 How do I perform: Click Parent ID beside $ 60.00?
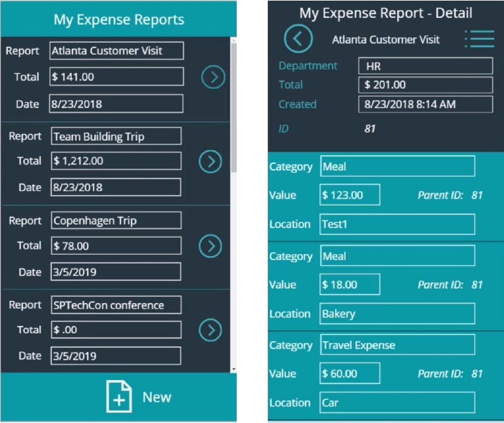(x=450, y=373)
